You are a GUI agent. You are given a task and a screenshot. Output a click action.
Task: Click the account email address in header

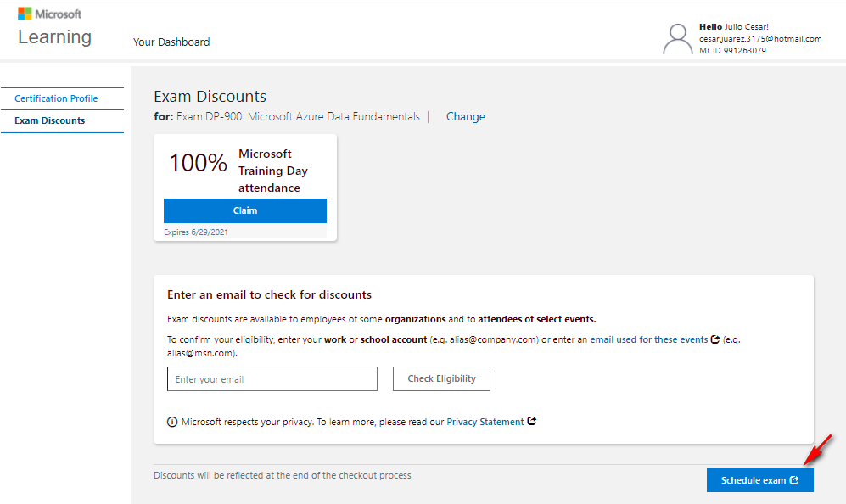pos(760,39)
